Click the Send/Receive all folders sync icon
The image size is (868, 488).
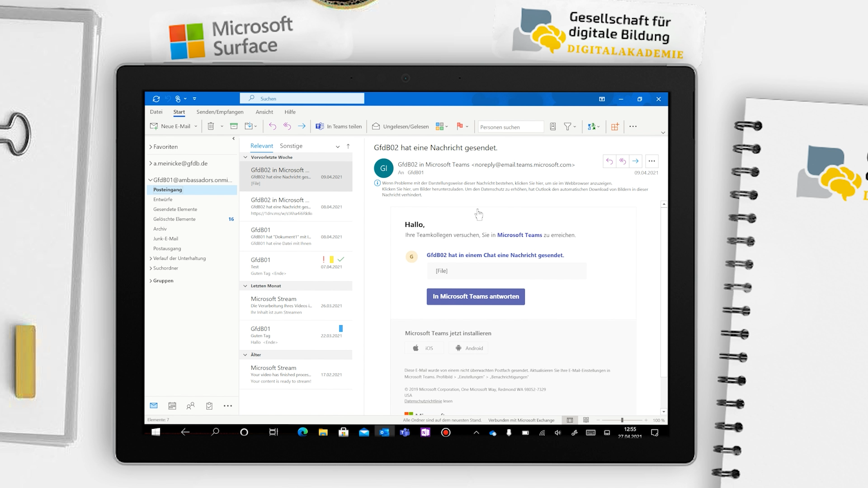pyautogui.click(x=156, y=99)
